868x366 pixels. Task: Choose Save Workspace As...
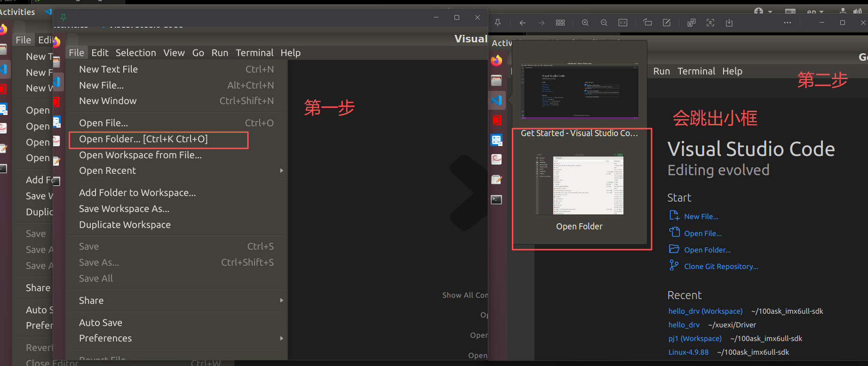(x=176, y=209)
